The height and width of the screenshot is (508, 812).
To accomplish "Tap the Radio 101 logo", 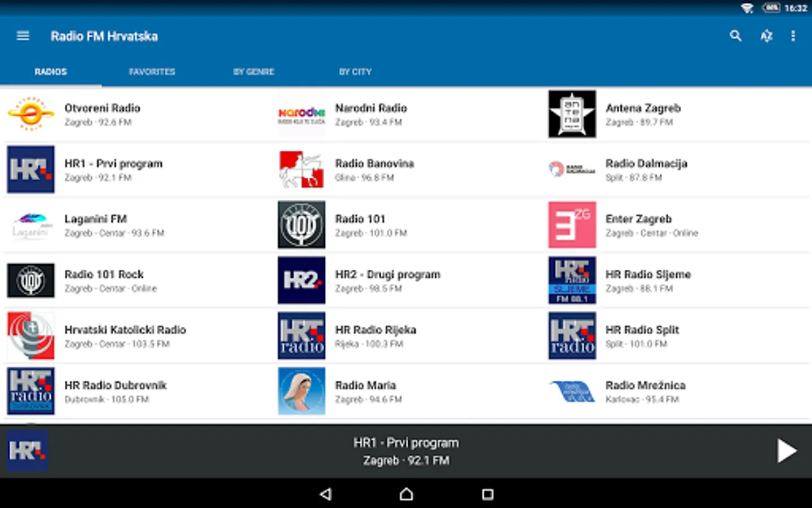I will (x=302, y=225).
